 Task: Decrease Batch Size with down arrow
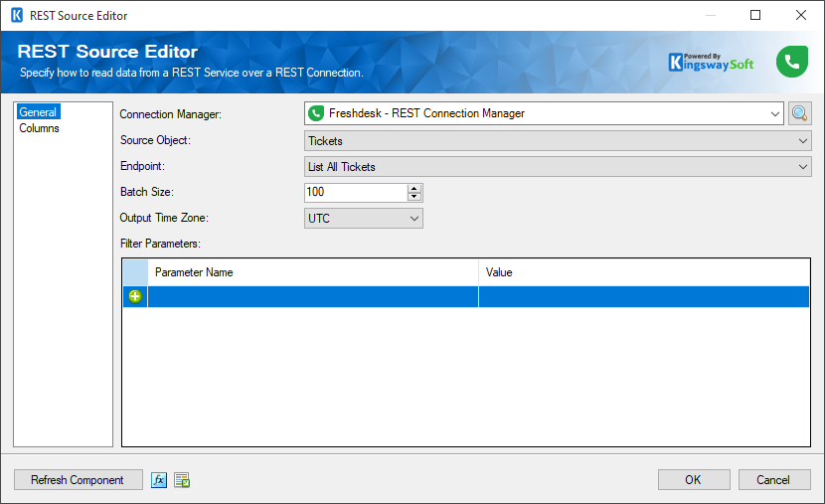coord(414,197)
